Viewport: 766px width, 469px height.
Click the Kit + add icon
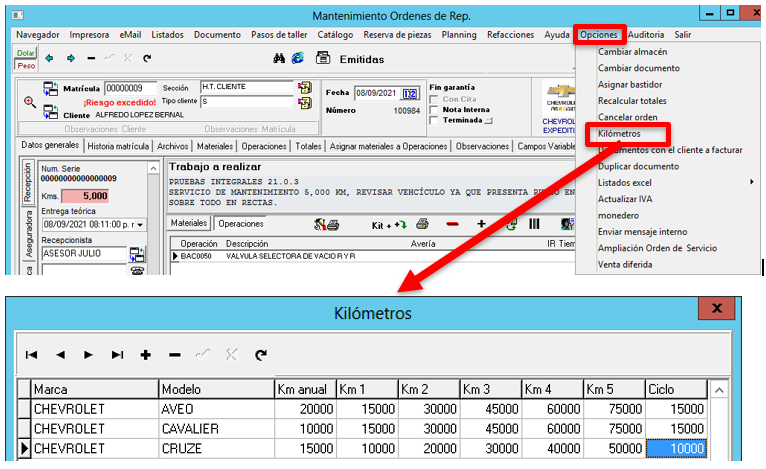click(389, 224)
